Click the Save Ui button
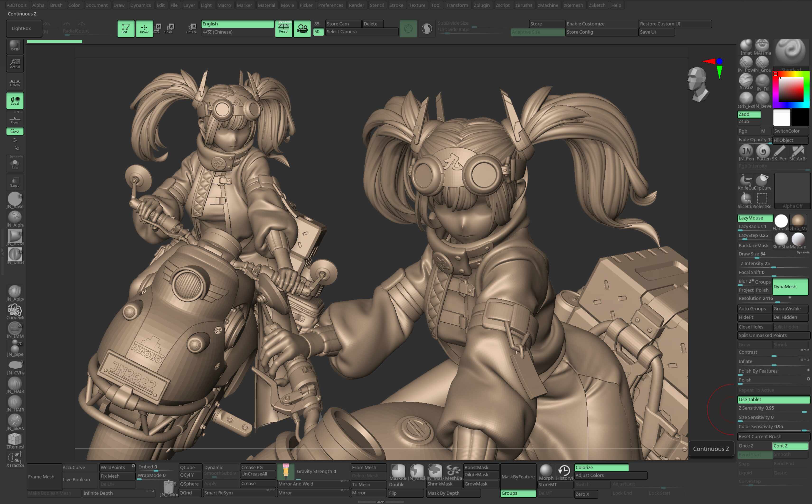Screen dimensions: 812x504 (656, 32)
